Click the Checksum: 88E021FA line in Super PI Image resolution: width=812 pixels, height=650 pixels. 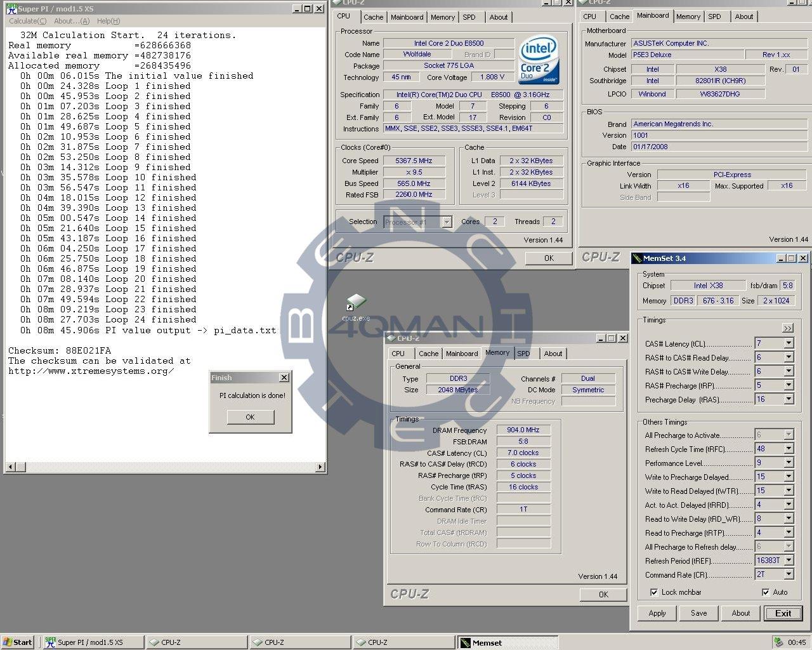[x=60, y=350]
